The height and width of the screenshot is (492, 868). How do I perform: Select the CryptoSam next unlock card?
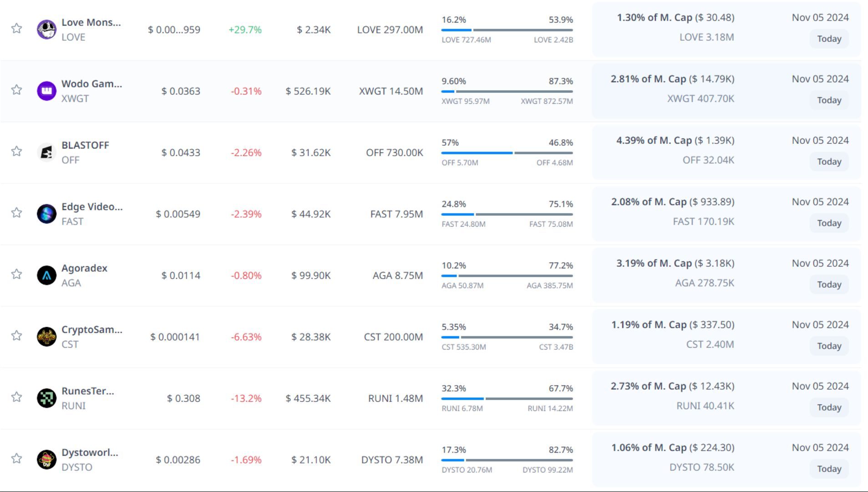pos(726,336)
